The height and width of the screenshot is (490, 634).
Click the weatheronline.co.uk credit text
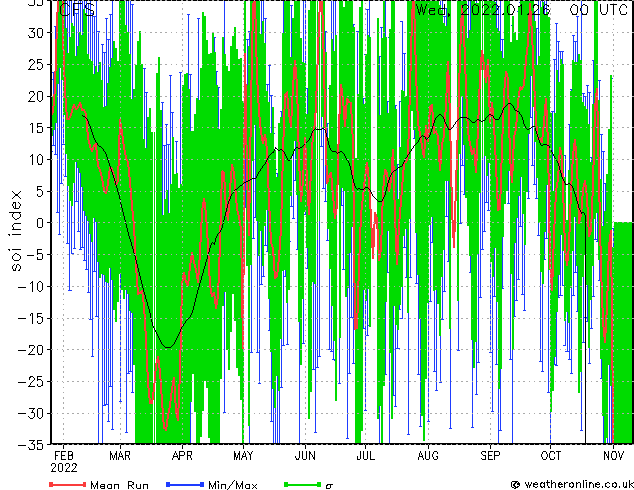point(579,484)
